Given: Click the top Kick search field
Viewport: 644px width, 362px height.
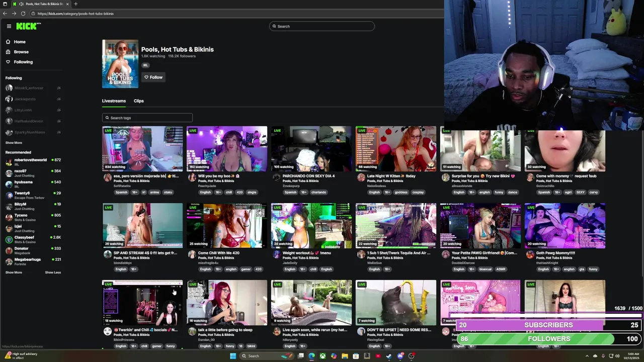Looking at the screenshot, I should (322, 26).
